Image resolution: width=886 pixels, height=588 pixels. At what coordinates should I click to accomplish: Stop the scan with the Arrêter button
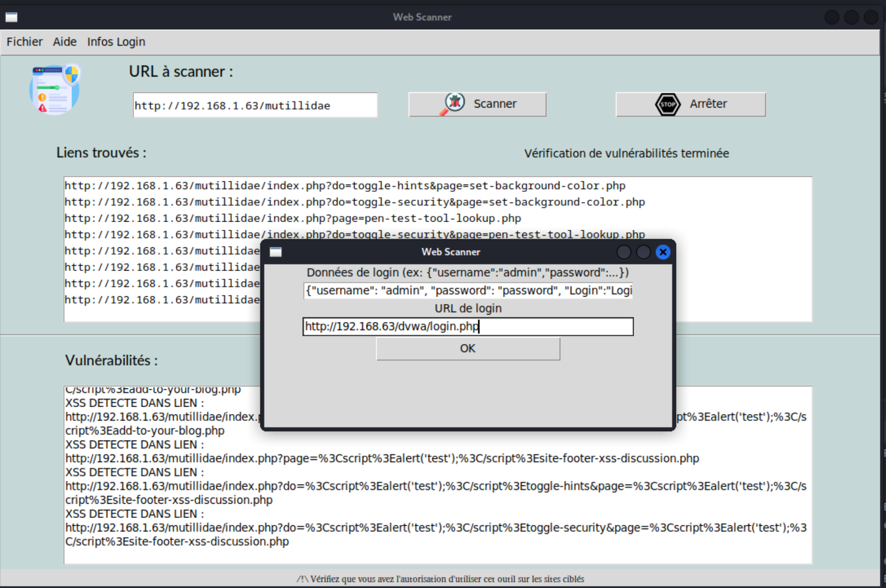click(x=690, y=104)
